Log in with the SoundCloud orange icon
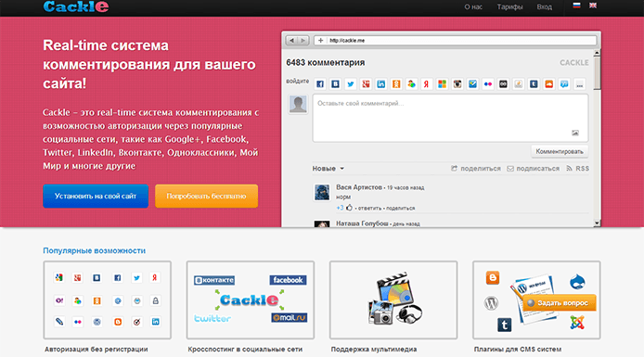This screenshot has width=644, height=357. tap(549, 84)
